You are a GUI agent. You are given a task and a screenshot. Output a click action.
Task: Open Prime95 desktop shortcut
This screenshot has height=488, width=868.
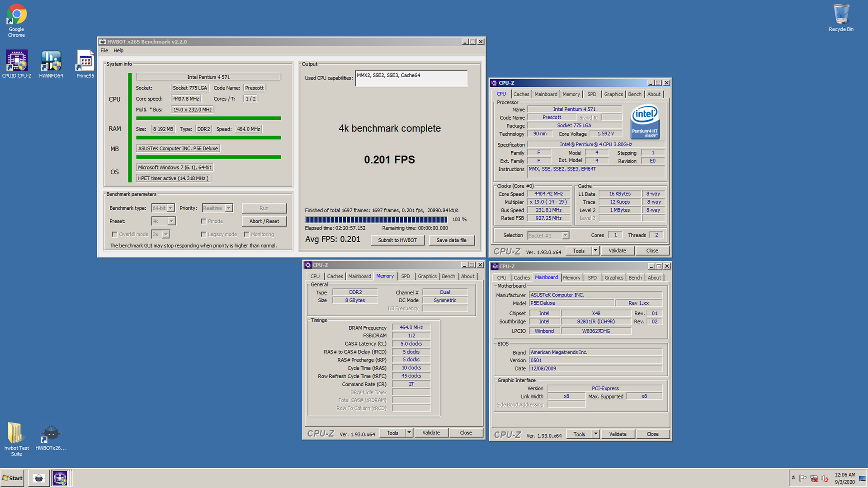tap(85, 64)
